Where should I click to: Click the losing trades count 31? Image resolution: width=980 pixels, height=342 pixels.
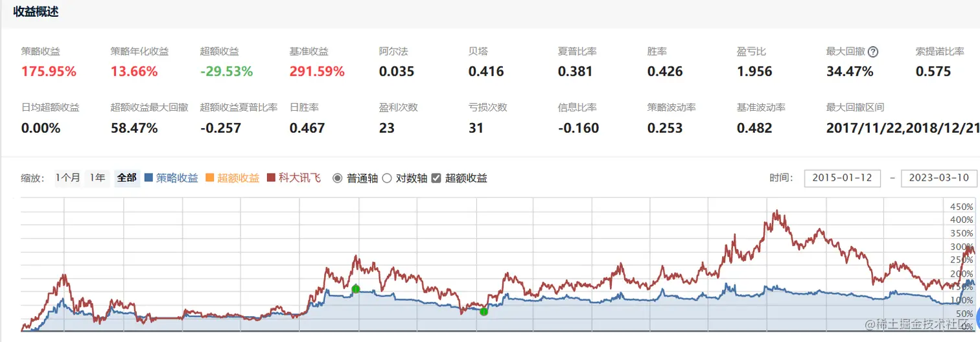(x=476, y=128)
